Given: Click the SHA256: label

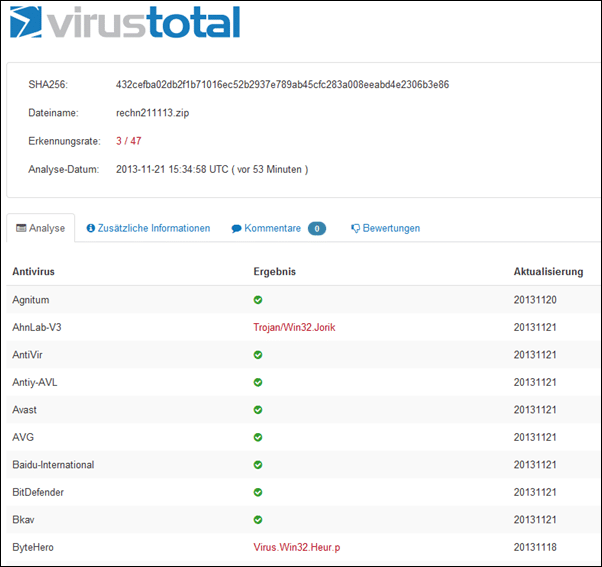Looking at the screenshot, I should click(48, 84).
